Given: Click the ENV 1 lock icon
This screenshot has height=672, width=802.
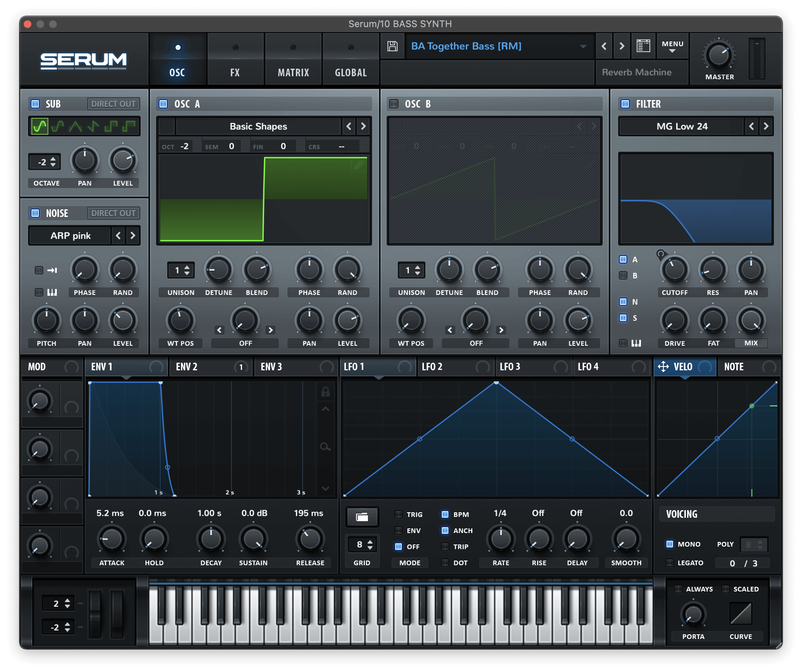Looking at the screenshot, I should point(325,392).
